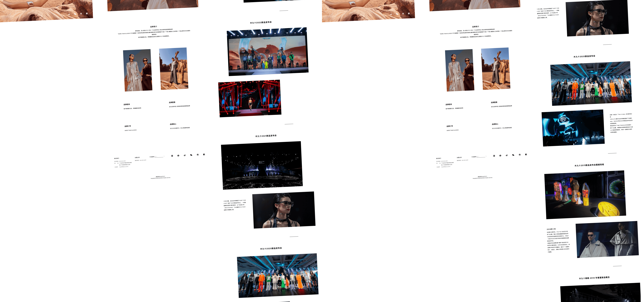Open Weibo from the left page footer
The width and height of the screenshot is (644, 302).
(185, 155)
